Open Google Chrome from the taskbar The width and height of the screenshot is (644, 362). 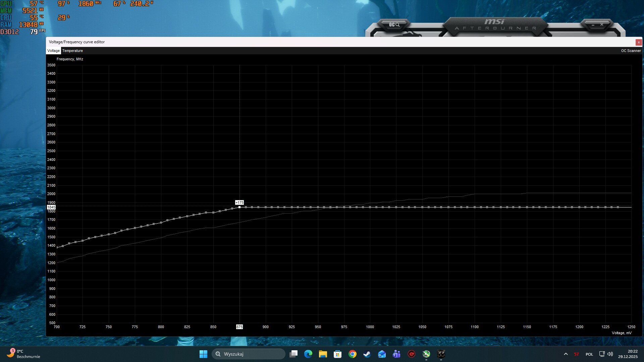pos(352,354)
